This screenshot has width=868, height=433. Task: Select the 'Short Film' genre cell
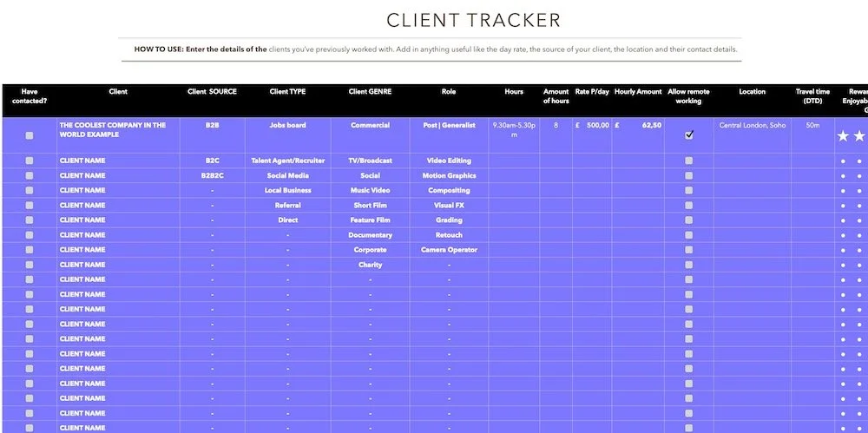coord(370,206)
